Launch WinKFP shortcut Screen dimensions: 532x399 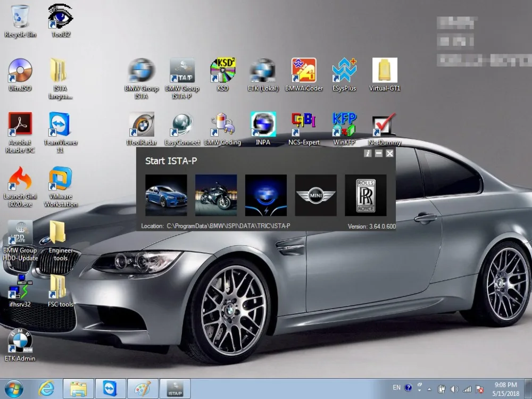[344, 129]
